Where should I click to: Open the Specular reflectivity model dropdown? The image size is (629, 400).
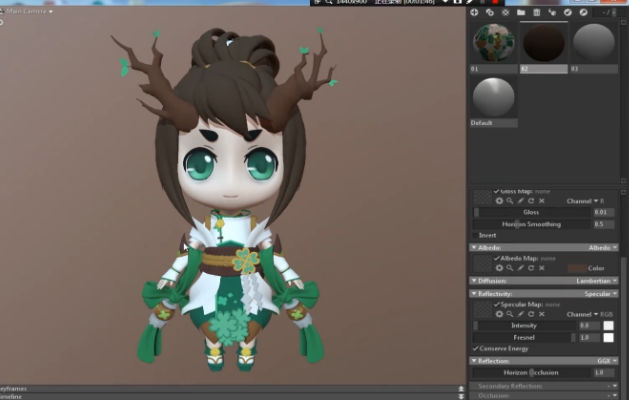[x=601, y=294]
